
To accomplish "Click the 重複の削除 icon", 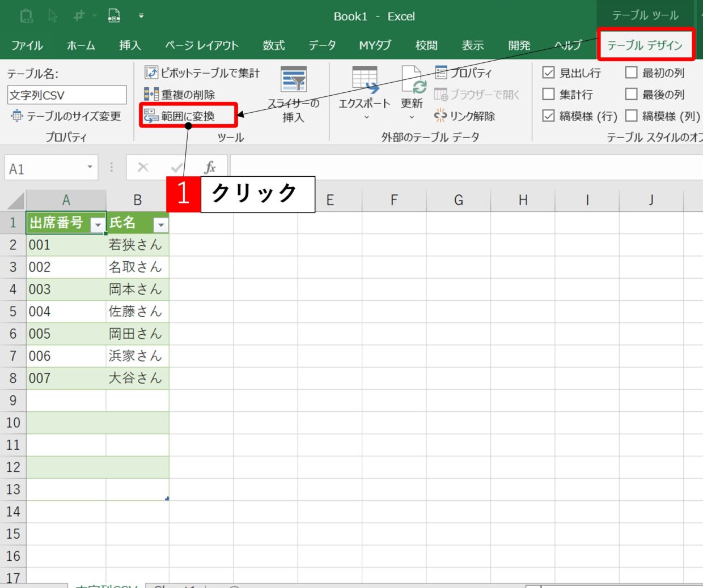I will (151, 94).
